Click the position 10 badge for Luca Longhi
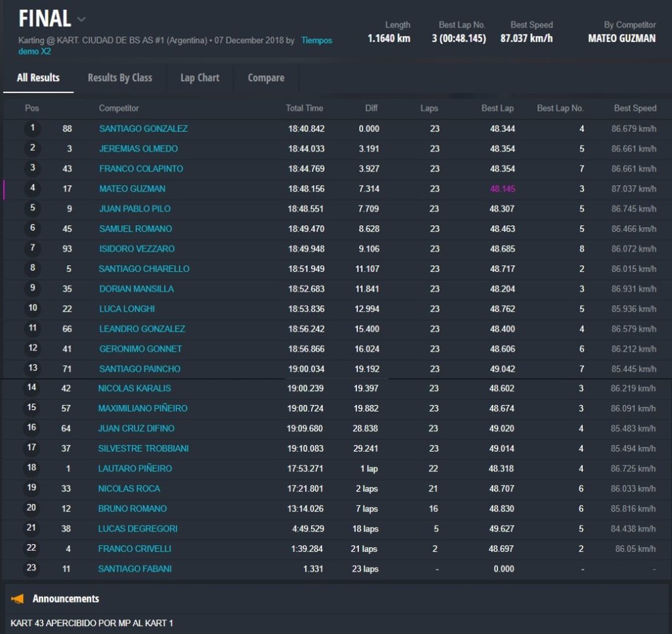672x634 pixels. pyautogui.click(x=32, y=308)
